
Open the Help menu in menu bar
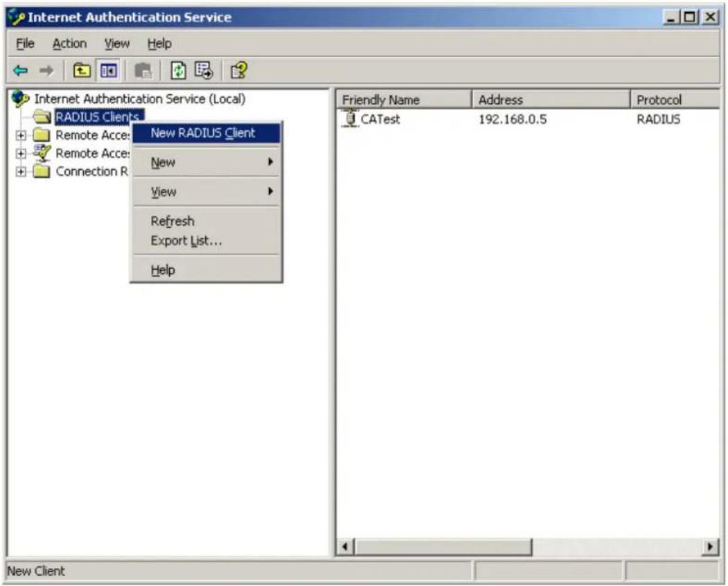pyautogui.click(x=159, y=44)
